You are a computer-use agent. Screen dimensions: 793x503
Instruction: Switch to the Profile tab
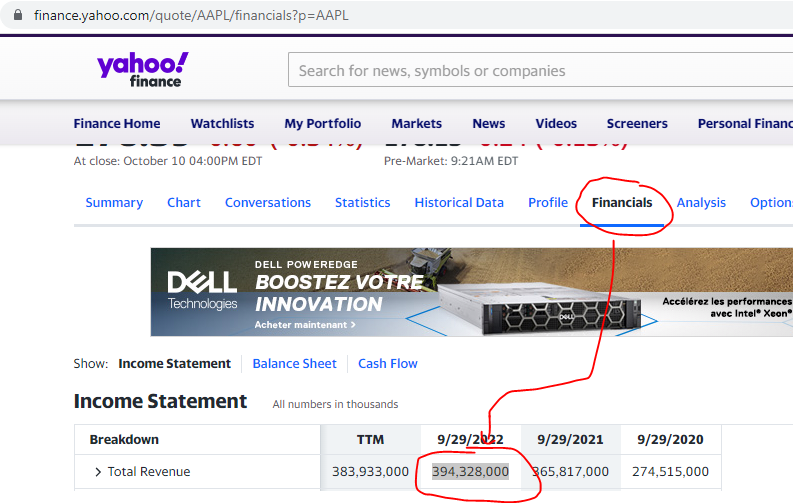click(548, 203)
